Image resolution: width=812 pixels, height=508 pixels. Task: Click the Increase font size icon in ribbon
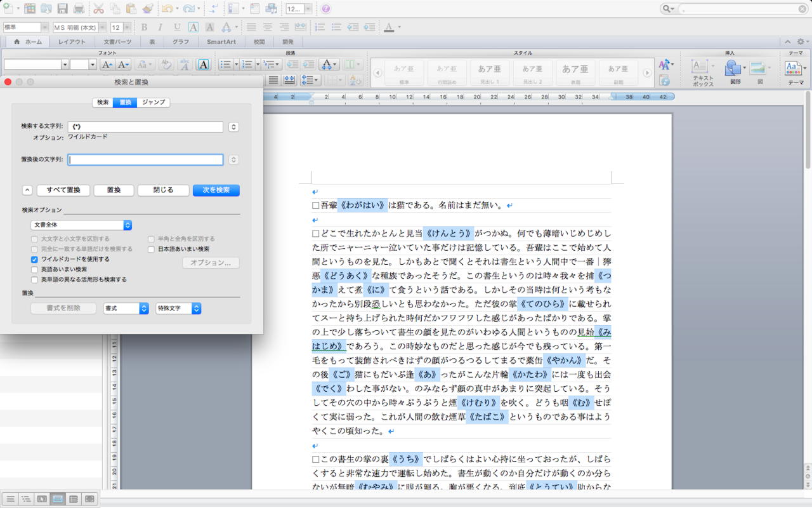click(x=107, y=64)
